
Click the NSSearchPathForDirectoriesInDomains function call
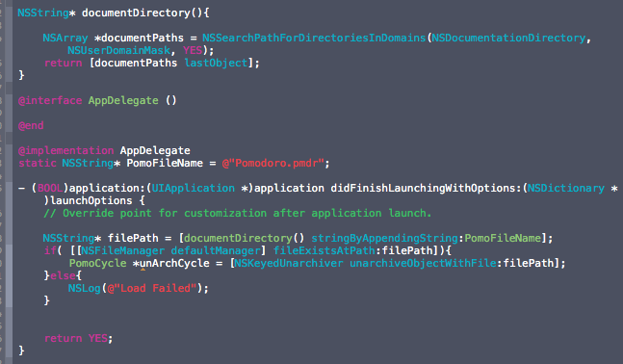click(x=314, y=38)
